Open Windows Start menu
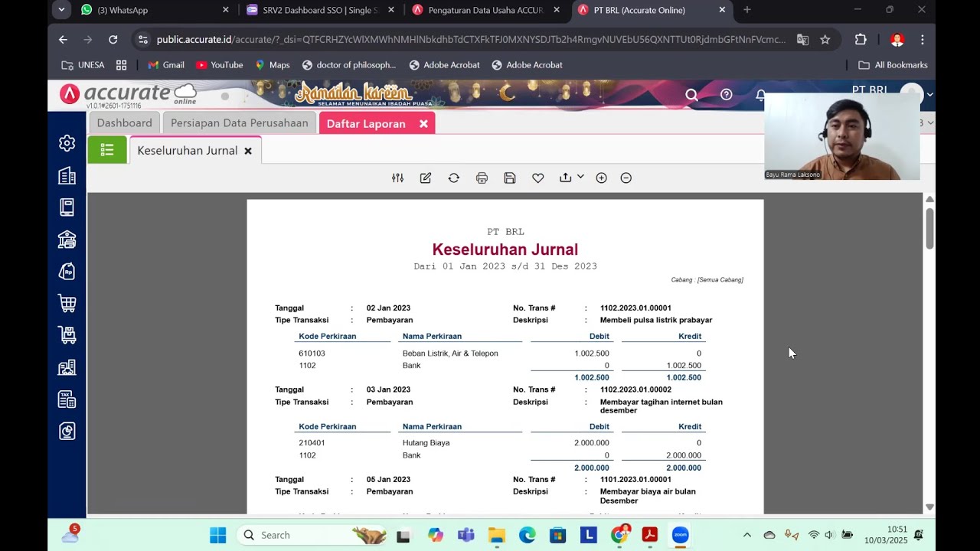Image resolution: width=980 pixels, height=551 pixels. tap(218, 535)
